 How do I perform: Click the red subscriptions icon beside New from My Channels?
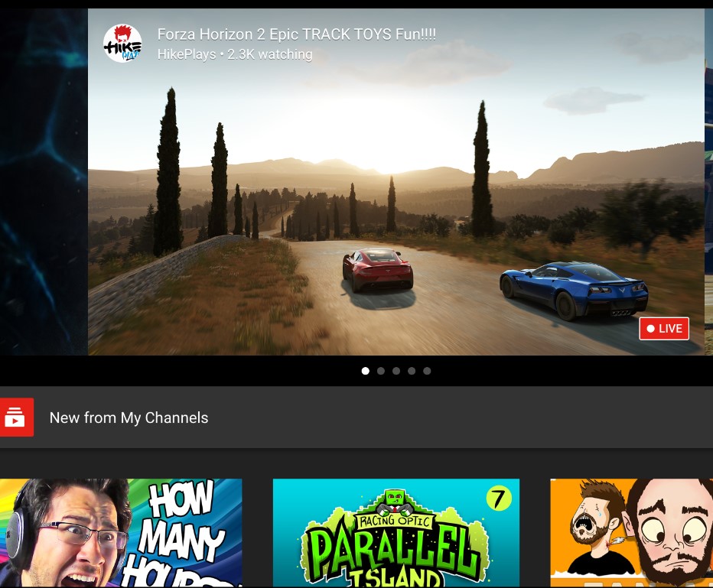point(16,417)
